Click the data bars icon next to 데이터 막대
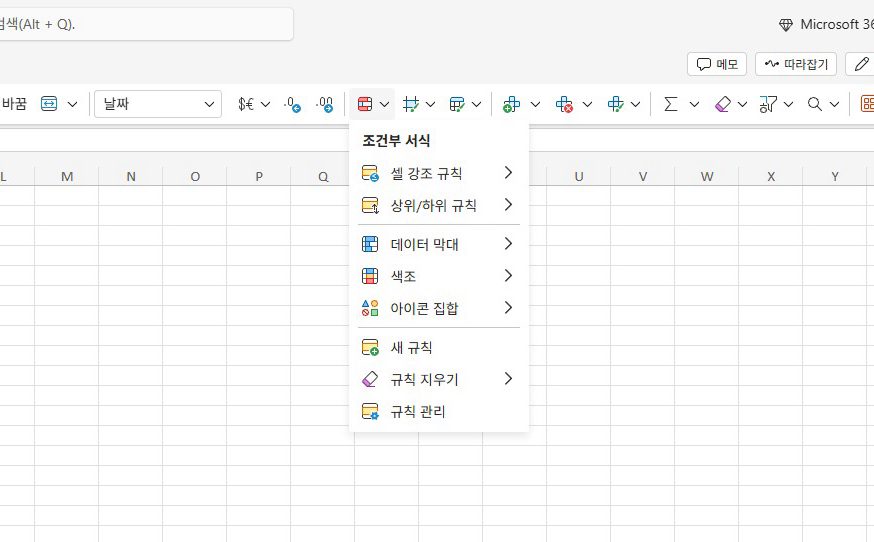 click(370, 244)
